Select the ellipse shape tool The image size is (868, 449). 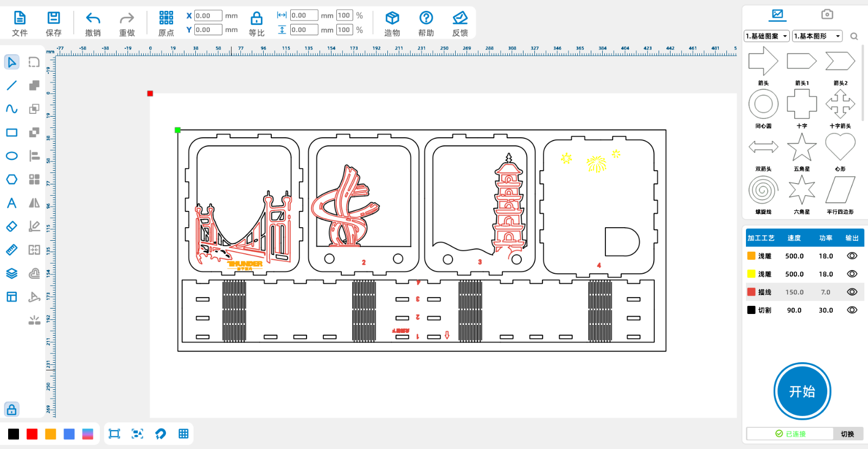tap(11, 156)
